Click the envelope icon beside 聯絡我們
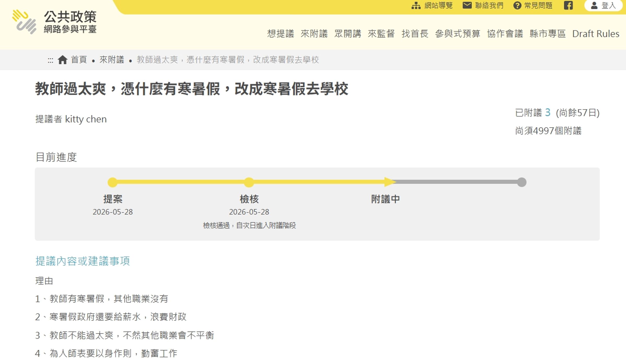 point(467,5)
